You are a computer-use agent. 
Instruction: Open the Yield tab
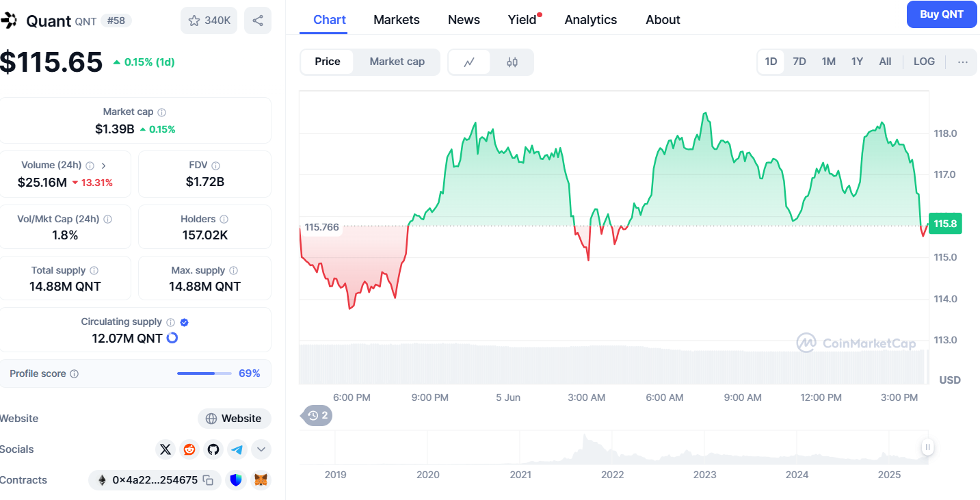[522, 20]
